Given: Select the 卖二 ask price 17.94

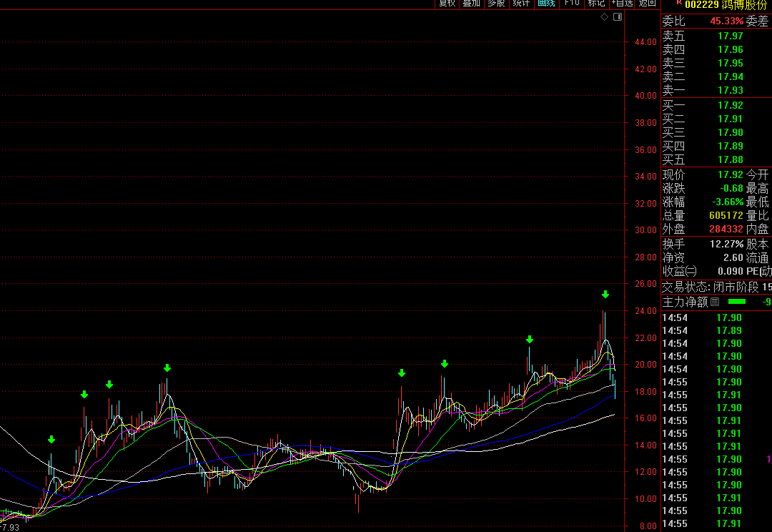Looking at the screenshot, I should [730, 77].
